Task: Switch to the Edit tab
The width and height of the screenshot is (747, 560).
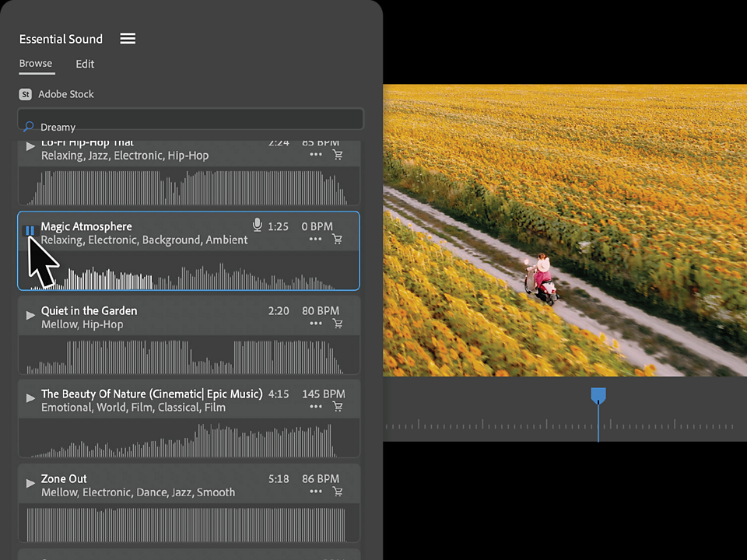Action: pos(85,64)
